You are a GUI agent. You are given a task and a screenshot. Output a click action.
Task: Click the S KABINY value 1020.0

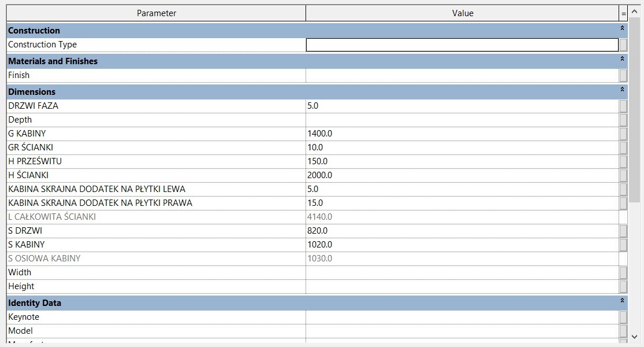pos(319,245)
